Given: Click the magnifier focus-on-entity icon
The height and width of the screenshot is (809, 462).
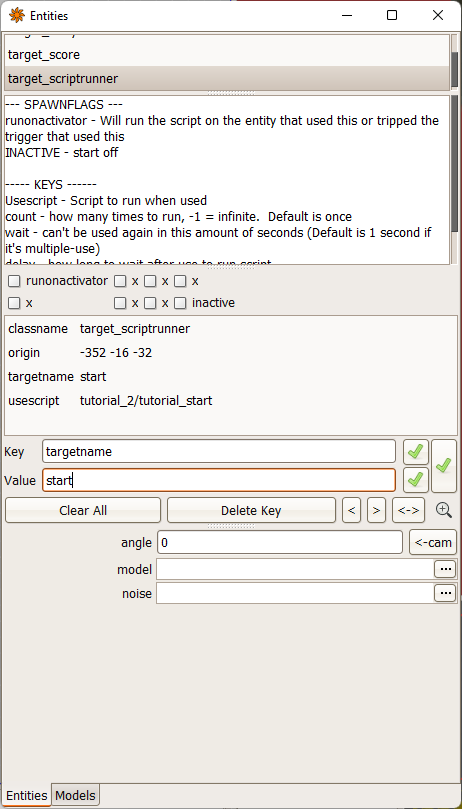Looking at the screenshot, I should pyautogui.click(x=444, y=510).
